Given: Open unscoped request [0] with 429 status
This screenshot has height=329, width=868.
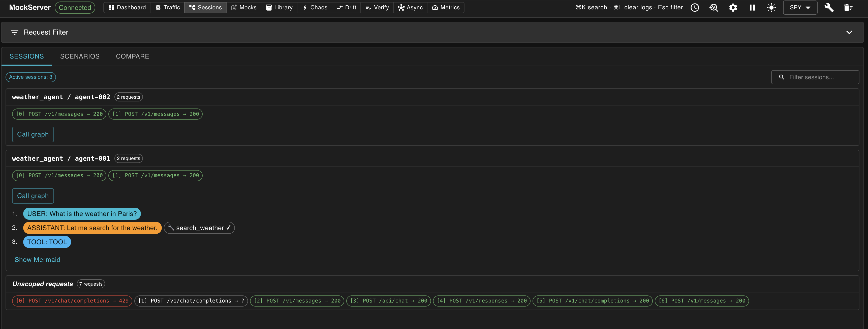Looking at the screenshot, I should click(x=72, y=301).
